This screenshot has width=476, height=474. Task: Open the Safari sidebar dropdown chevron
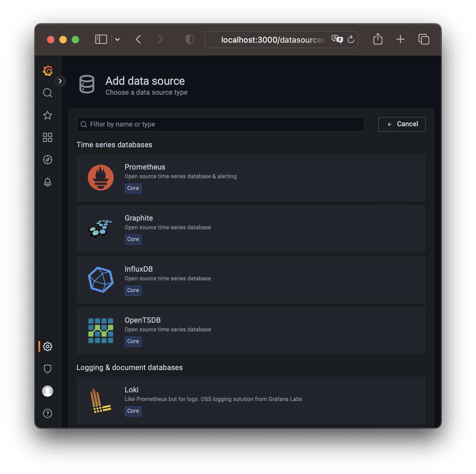point(117,39)
